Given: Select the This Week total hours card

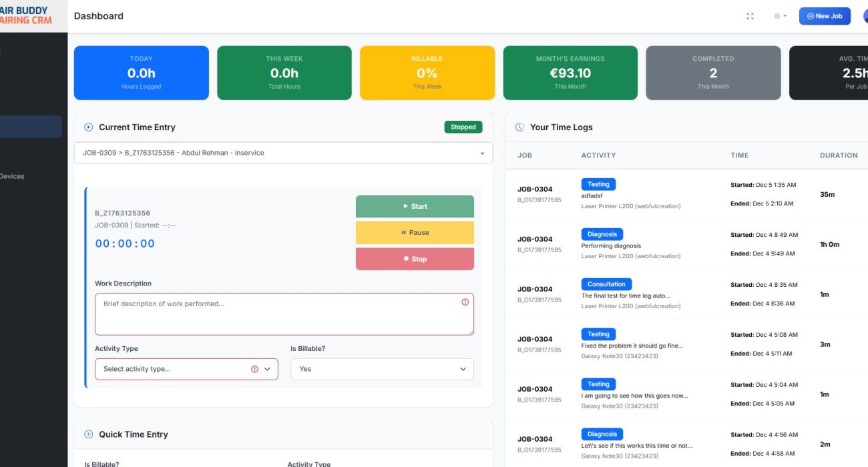Looking at the screenshot, I should [x=284, y=73].
